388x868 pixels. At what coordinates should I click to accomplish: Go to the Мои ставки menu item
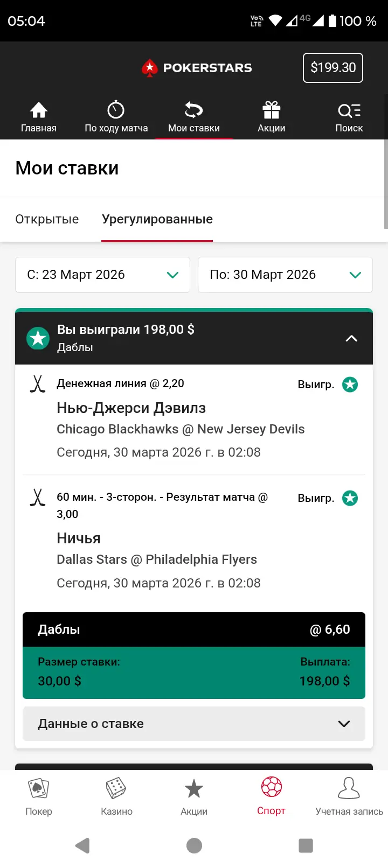194,117
